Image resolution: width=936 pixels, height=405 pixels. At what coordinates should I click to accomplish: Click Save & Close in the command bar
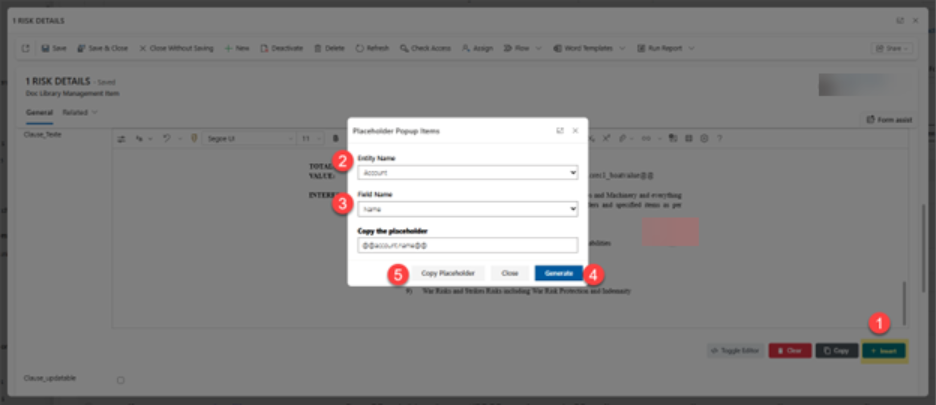[x=103, y=48]
